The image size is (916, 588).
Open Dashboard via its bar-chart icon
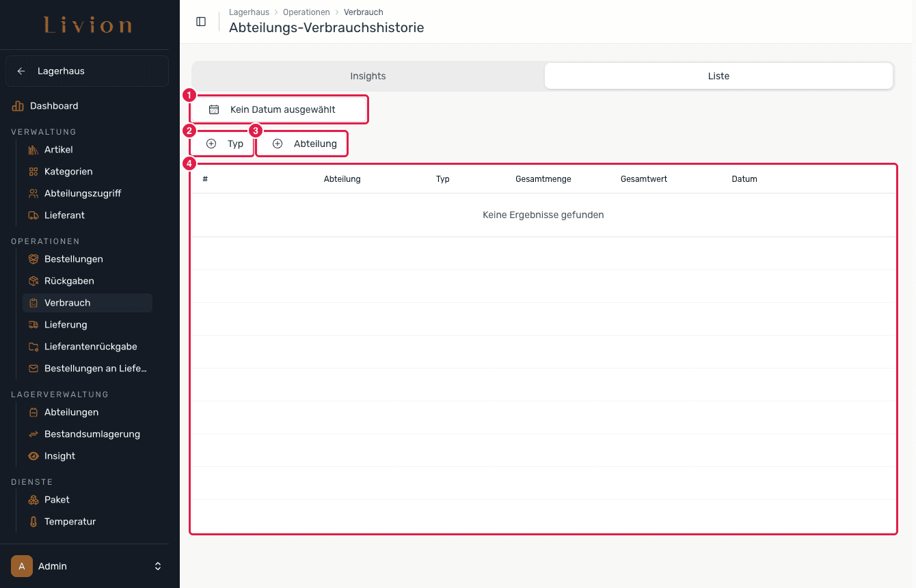tap(18, 106)
